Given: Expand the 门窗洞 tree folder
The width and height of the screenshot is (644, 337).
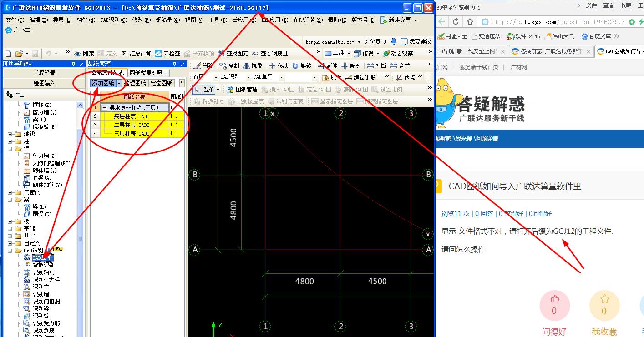Looking at the screenshot, I should tap(10, 192).
